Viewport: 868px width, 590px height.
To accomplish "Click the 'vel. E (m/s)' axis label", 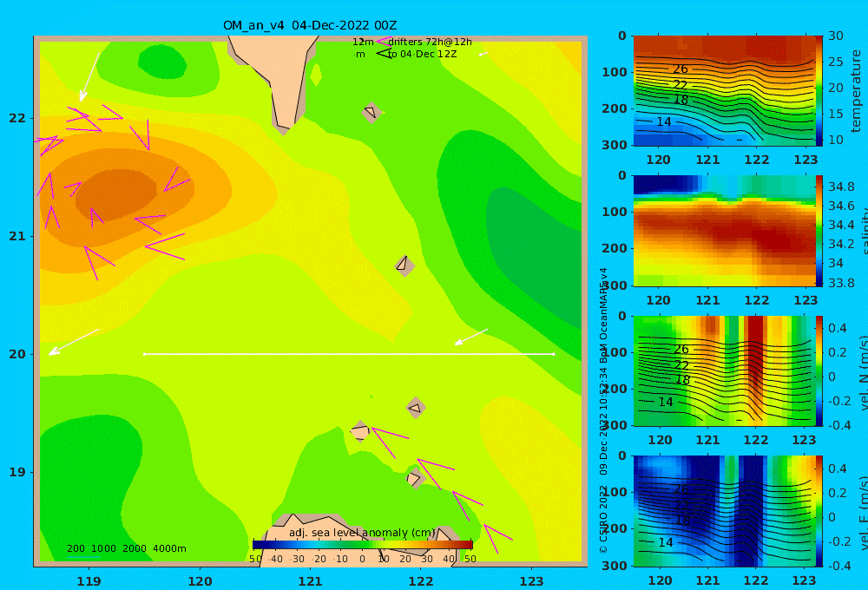I will pyautogui.click(x=863, y=513).
